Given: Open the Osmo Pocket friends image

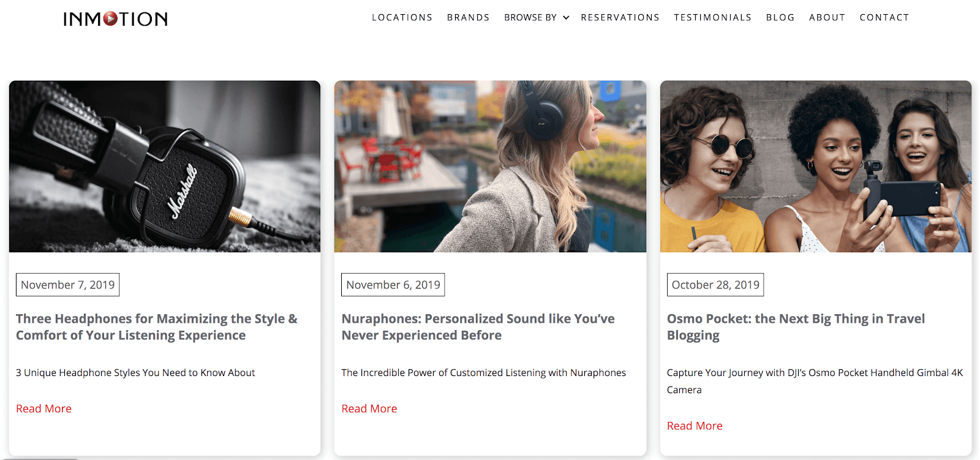Looking at the screenshot, I should click(x=816, y=167).
